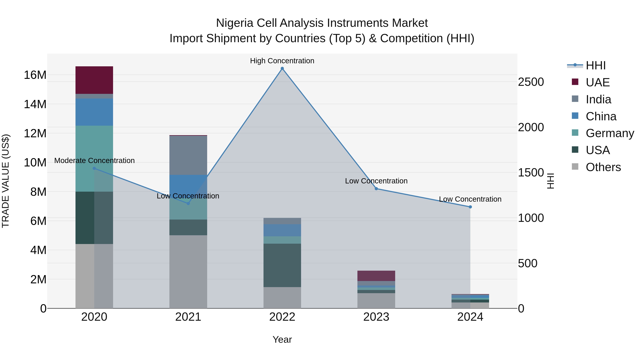
Task: Select the China segment of the 2022 bar
Action: coord(282,230)
